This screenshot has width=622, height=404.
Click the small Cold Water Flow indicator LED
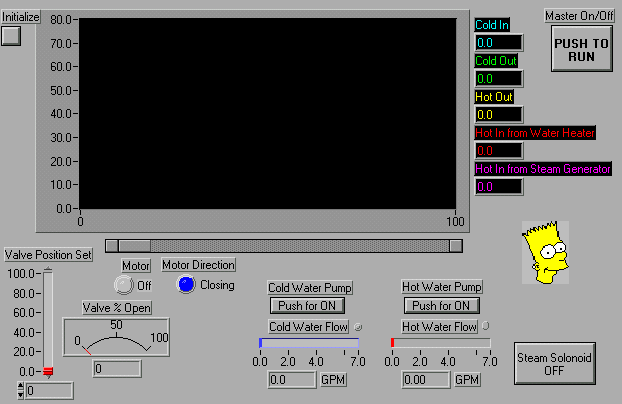pos(358,327)
